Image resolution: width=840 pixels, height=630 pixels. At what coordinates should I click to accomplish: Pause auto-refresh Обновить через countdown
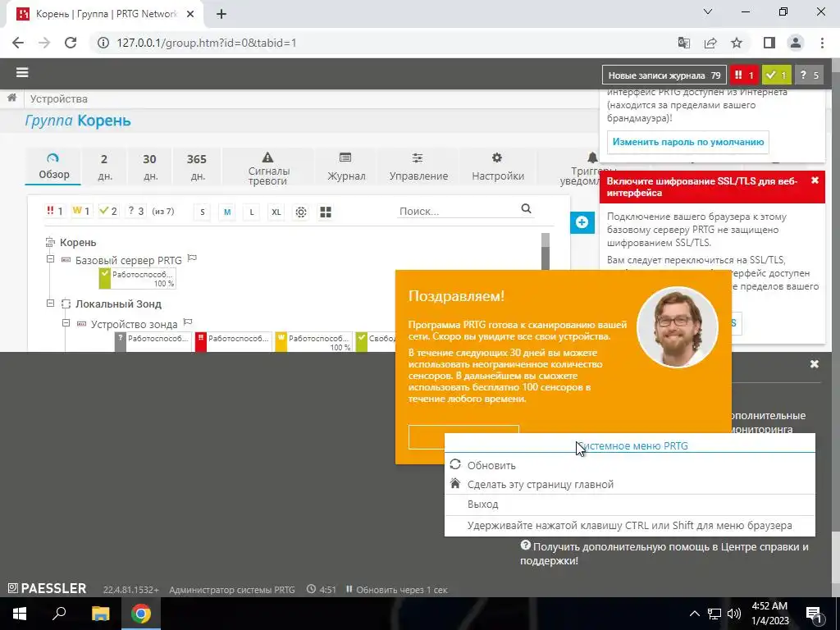point(397,589)
